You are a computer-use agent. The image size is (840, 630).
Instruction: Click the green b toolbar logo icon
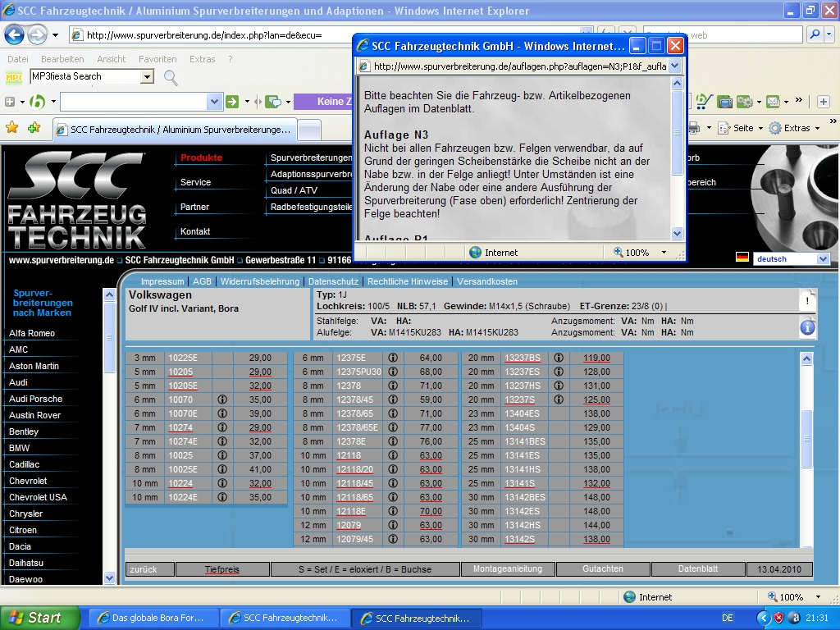38,101
